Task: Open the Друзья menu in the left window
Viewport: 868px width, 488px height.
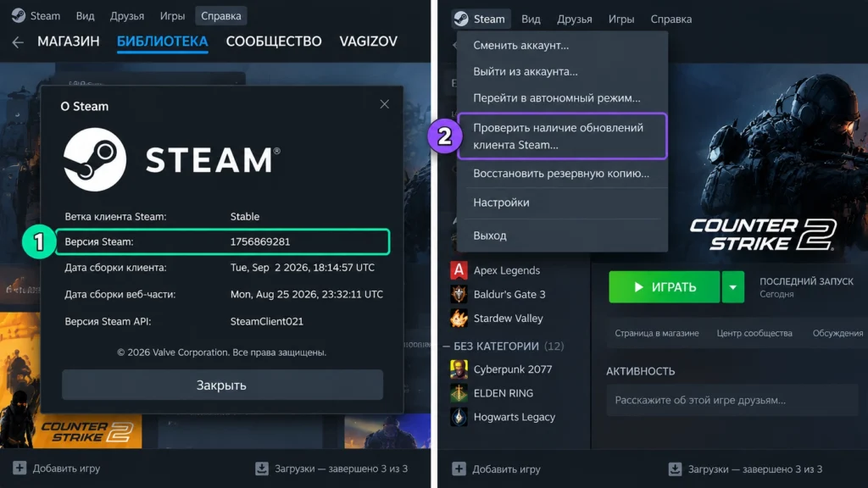Action: 127,16
